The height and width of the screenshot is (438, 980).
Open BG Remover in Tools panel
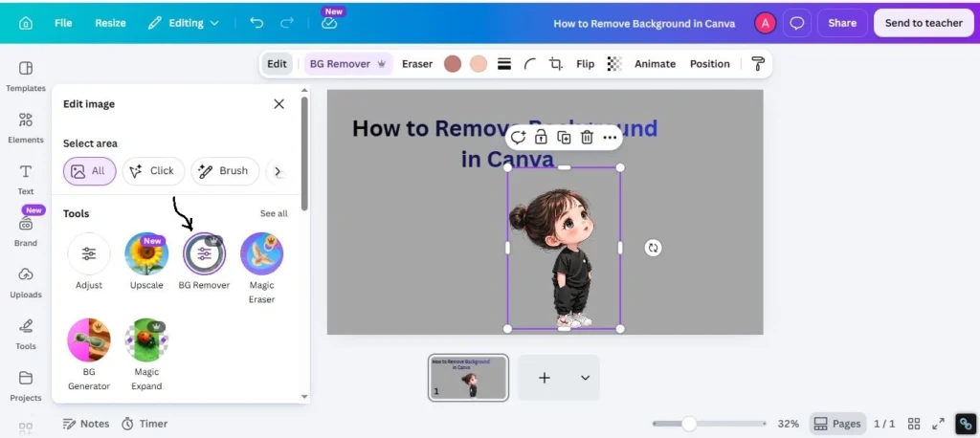pos(205,261)
